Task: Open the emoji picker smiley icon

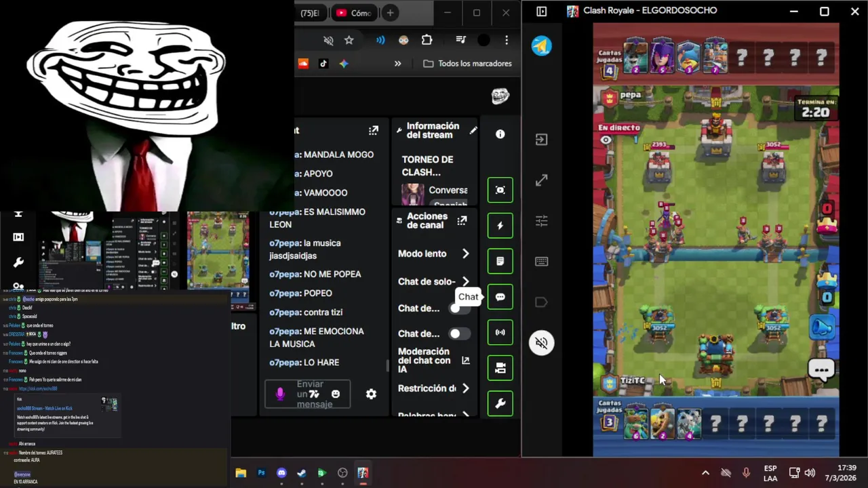Action: (336, 394)
